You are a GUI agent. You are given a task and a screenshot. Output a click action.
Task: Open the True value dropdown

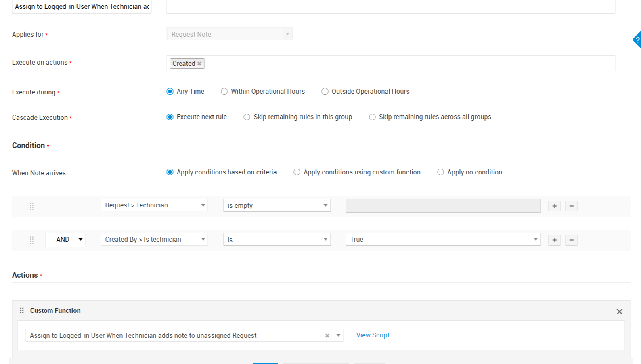click(x=443, y=240)
